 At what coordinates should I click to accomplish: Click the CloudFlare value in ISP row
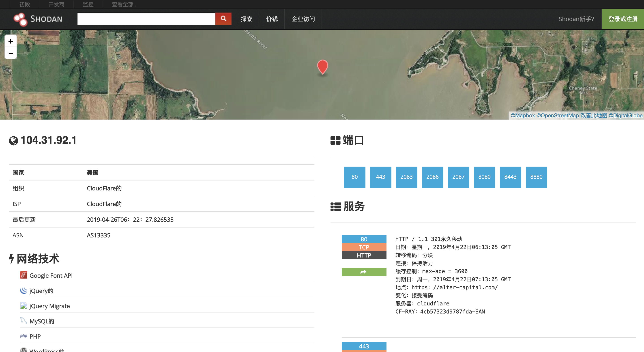click(x=104, y=204)
